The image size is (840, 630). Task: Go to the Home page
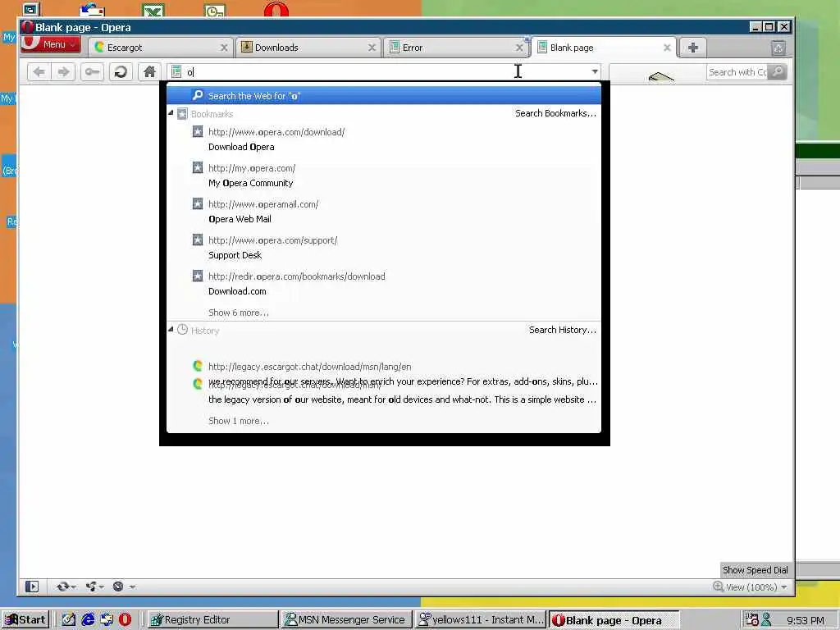click(x=149, y=72)
